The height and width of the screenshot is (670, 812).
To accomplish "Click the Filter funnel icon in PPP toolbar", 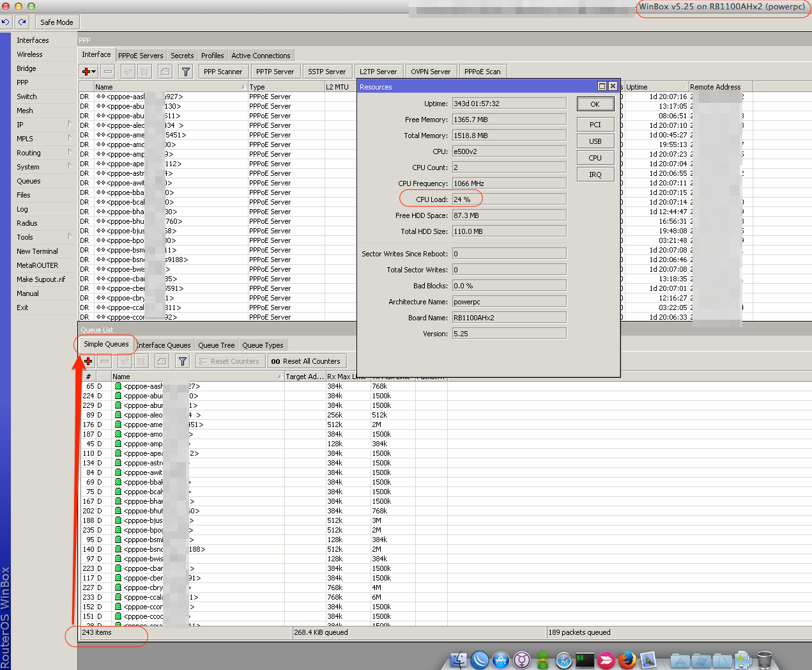I will coord(185,72).
